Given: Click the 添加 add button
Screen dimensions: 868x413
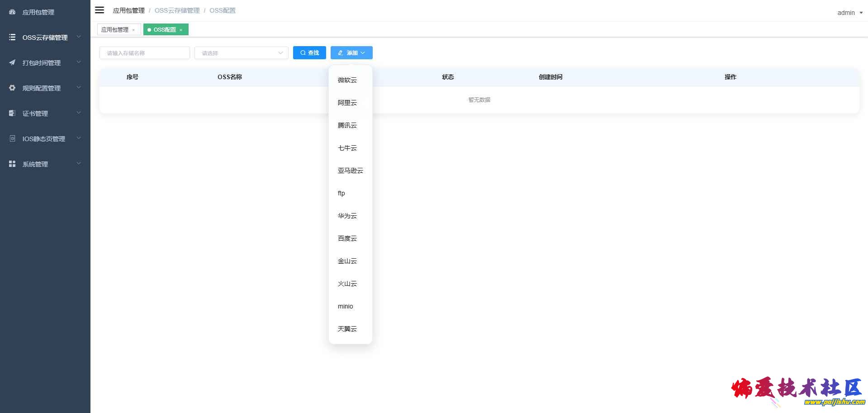Looking at the screenshot, I should pos(351,53).
